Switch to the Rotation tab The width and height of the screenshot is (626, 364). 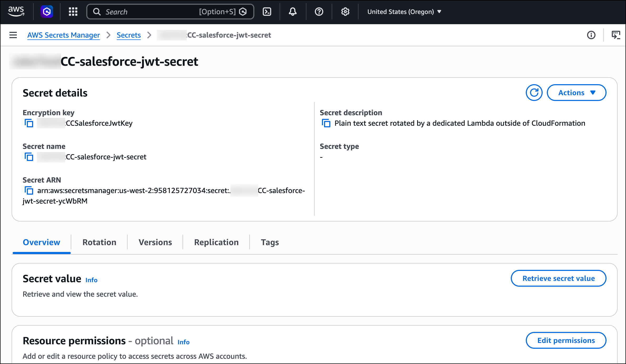tap(99, 242)
